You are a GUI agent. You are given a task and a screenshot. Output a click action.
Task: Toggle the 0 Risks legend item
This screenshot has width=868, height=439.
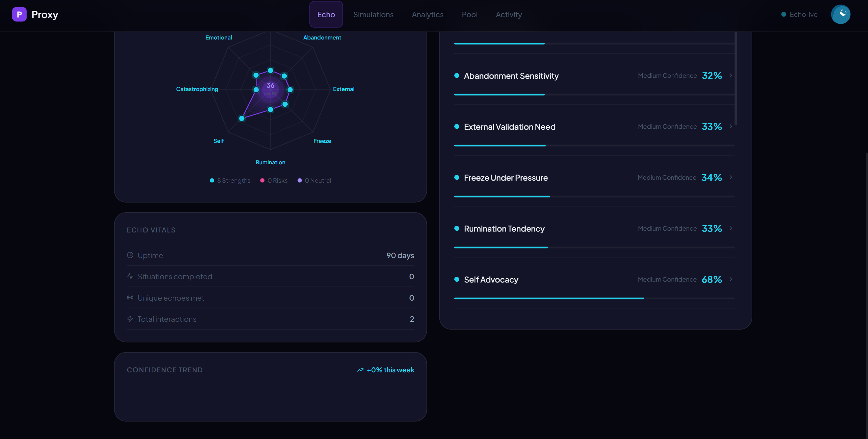[274, 181]
